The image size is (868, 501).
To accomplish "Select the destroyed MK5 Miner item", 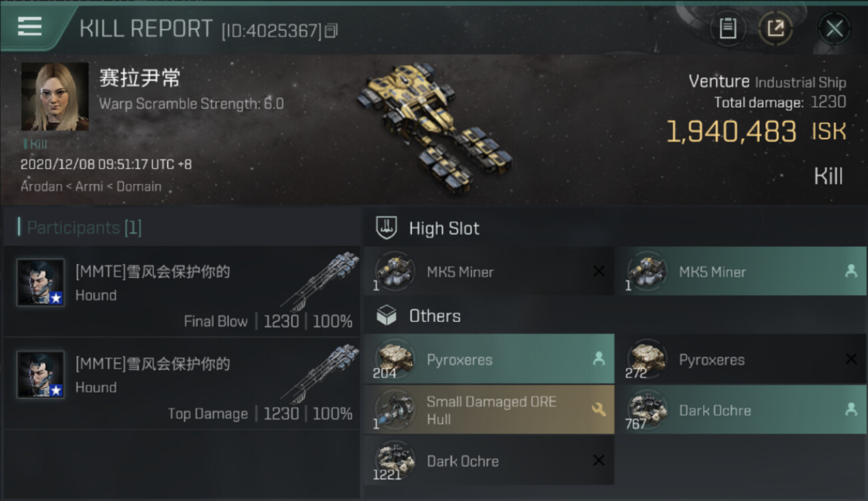I will click(x=489, y=271).
